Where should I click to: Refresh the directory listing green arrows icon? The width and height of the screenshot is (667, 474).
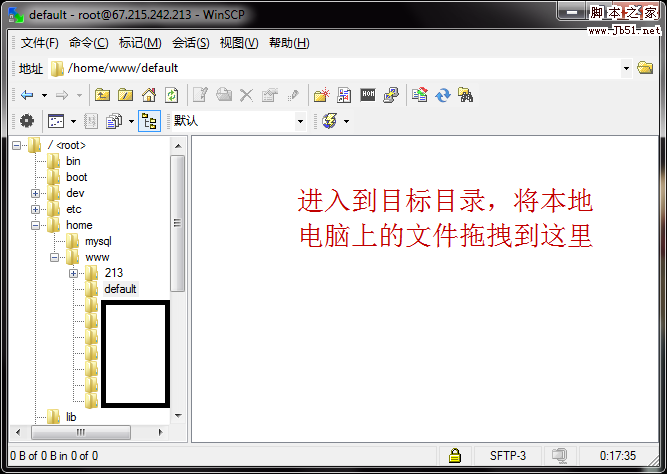(x=171, y=95)
